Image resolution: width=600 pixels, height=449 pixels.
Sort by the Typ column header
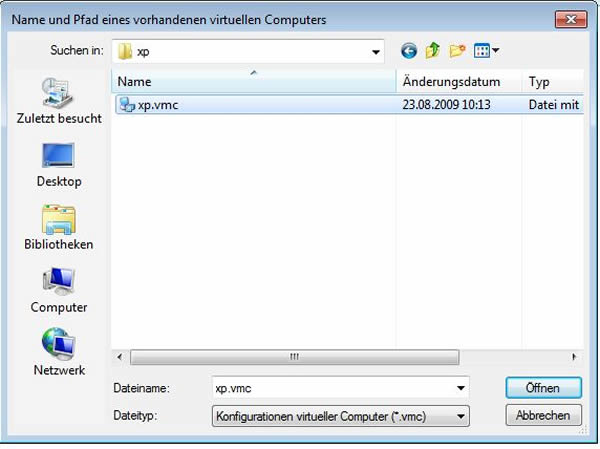click(553, 81)
